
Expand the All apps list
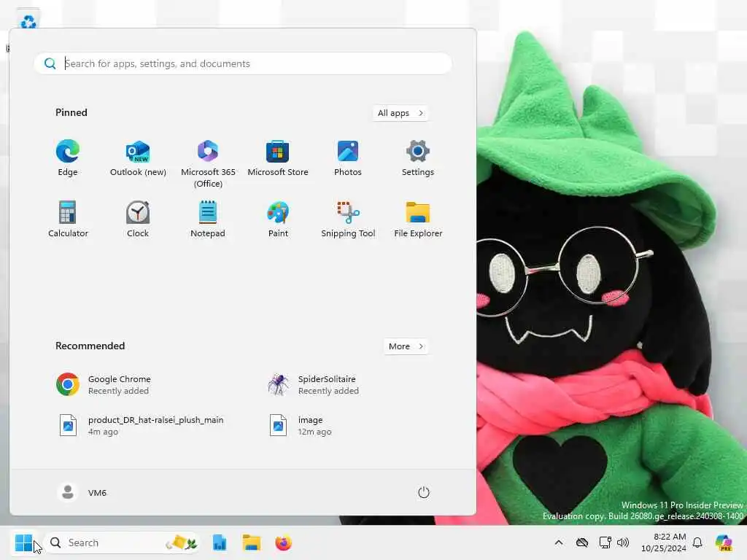coord(400,113)
